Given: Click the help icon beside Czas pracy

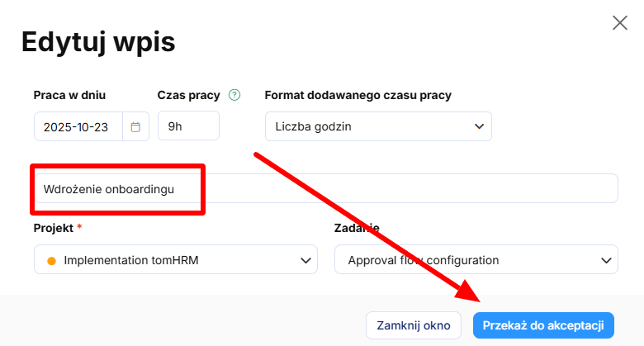Looking at the screenshot, I should pos(234,95).
